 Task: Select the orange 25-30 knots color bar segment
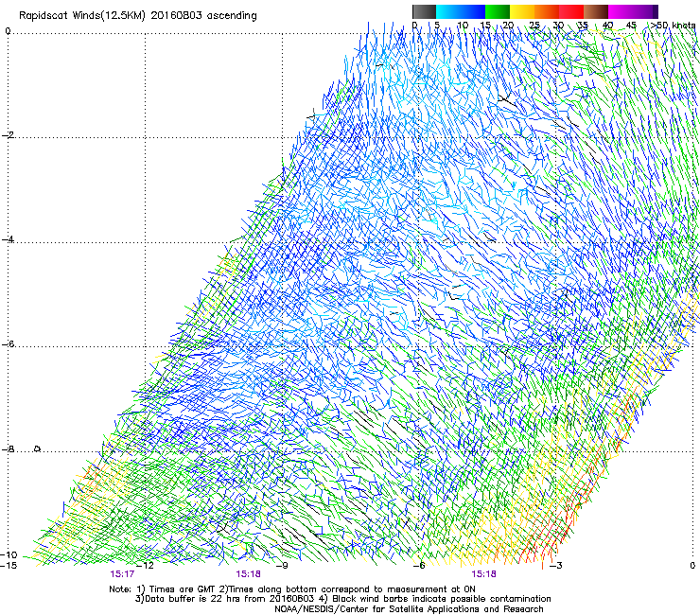547,11
